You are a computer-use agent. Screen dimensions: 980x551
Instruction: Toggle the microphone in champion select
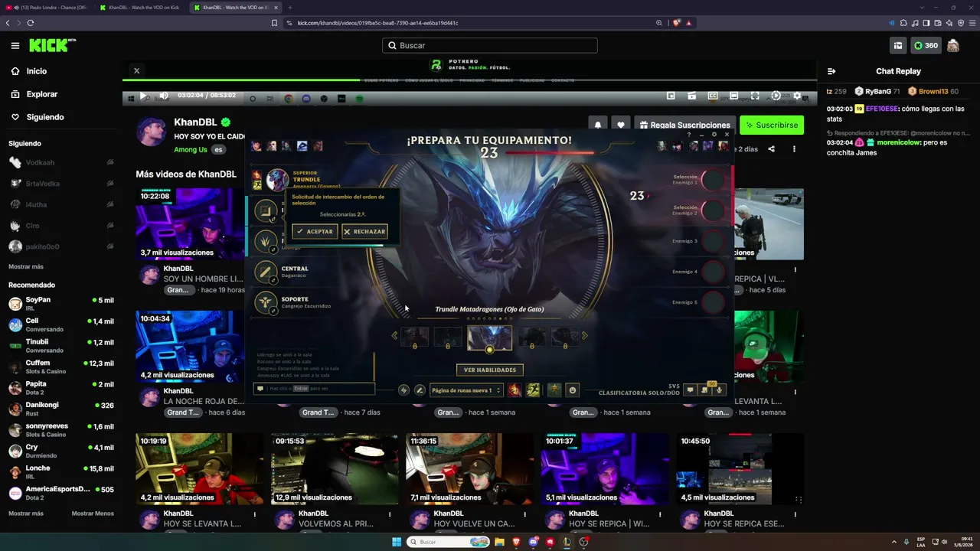(719, 390)
